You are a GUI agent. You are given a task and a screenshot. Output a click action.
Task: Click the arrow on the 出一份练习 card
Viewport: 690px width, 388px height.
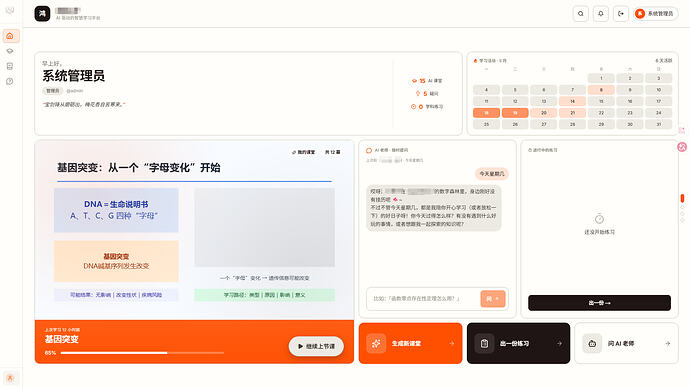click(559, 344)
